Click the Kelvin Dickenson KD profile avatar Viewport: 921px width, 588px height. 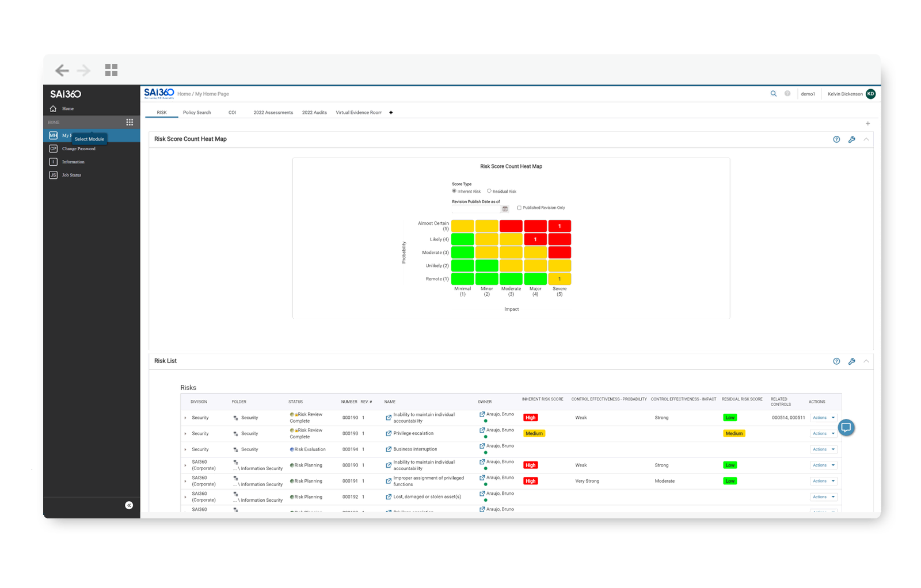click(x=871, y=93)
